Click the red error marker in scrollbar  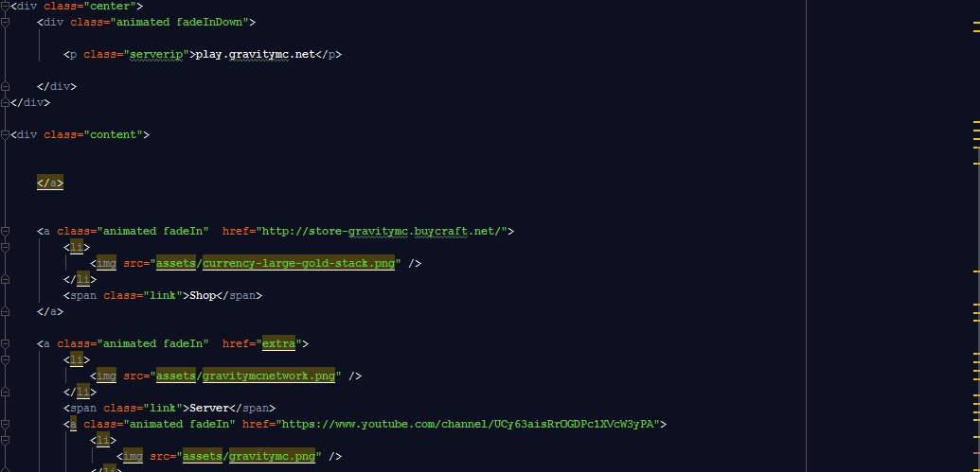coord(976,452)
